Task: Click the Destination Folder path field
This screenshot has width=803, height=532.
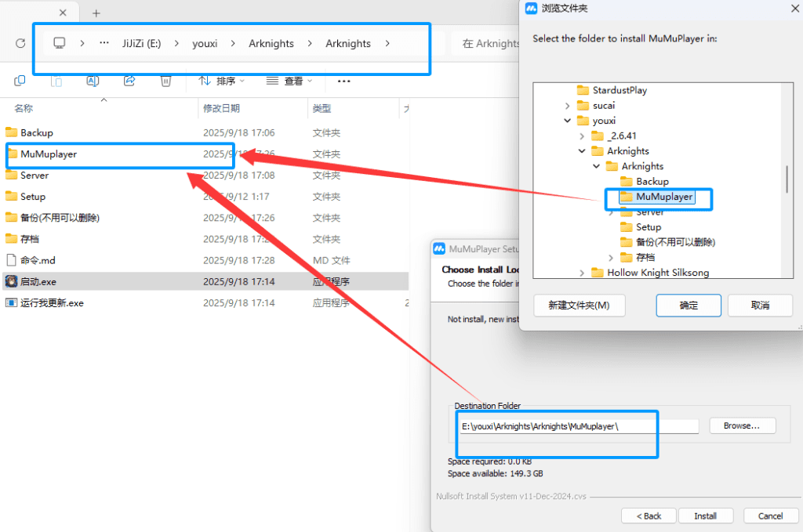Action: coord(578,426)
